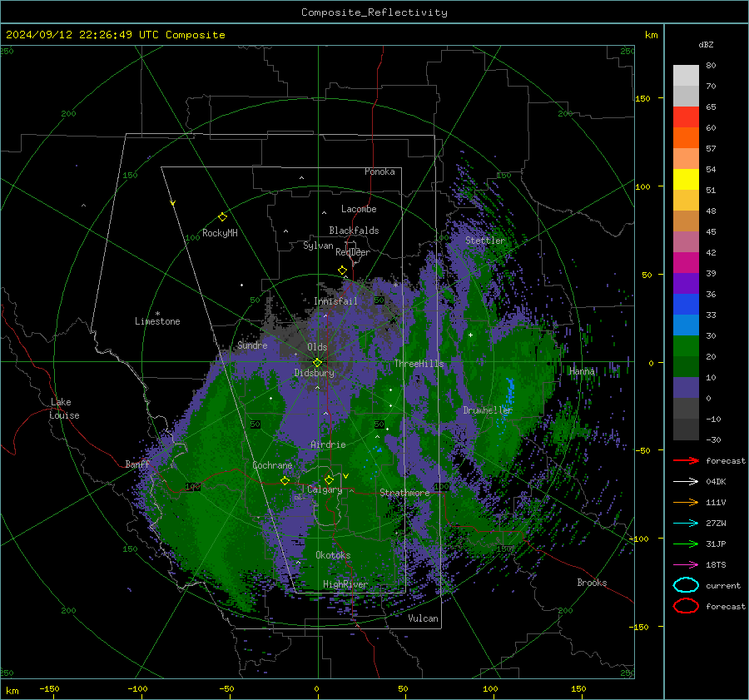Screen dimensions: 749x700
Task: Click the 54 dBZ yellow color swatch
Action: pyautogui.click(x=686, y=180)
